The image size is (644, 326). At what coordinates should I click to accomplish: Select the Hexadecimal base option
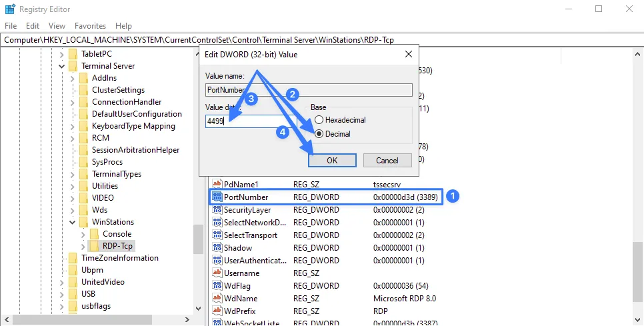tap(319, 120)
